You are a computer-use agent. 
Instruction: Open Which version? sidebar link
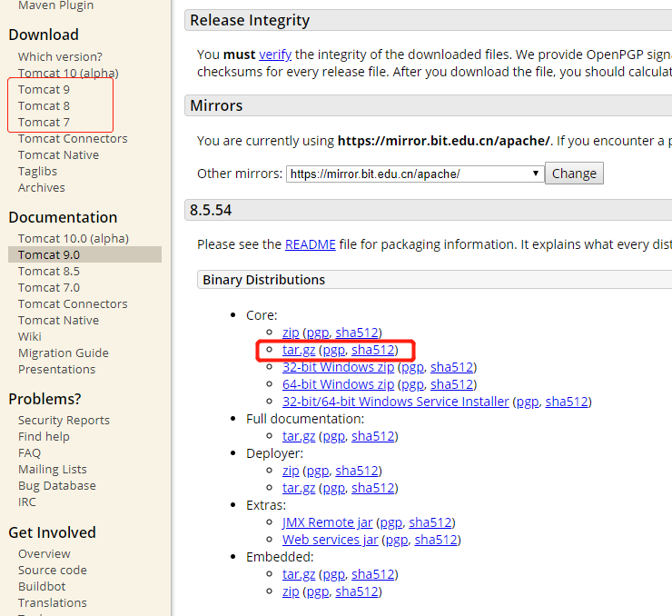point(60,56)
